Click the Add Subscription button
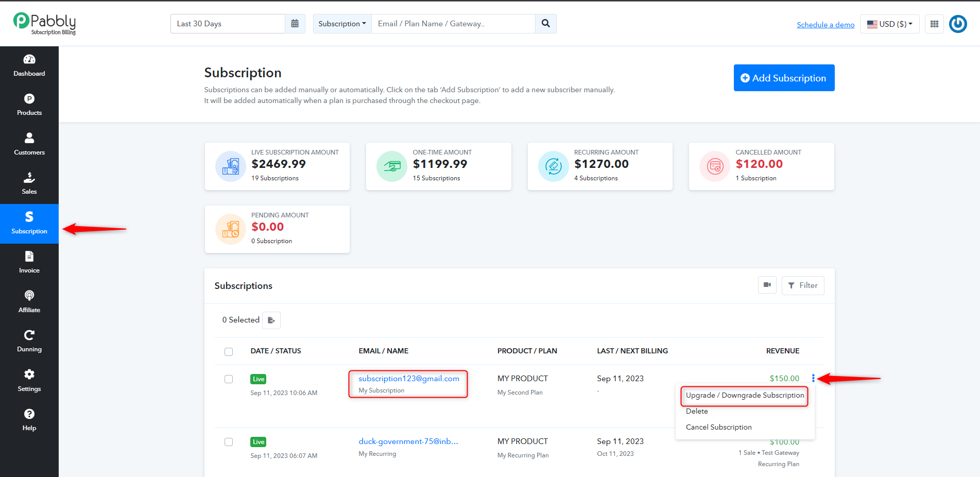Image resolution: width=980 pixels, height=477 pixels. 784,78
